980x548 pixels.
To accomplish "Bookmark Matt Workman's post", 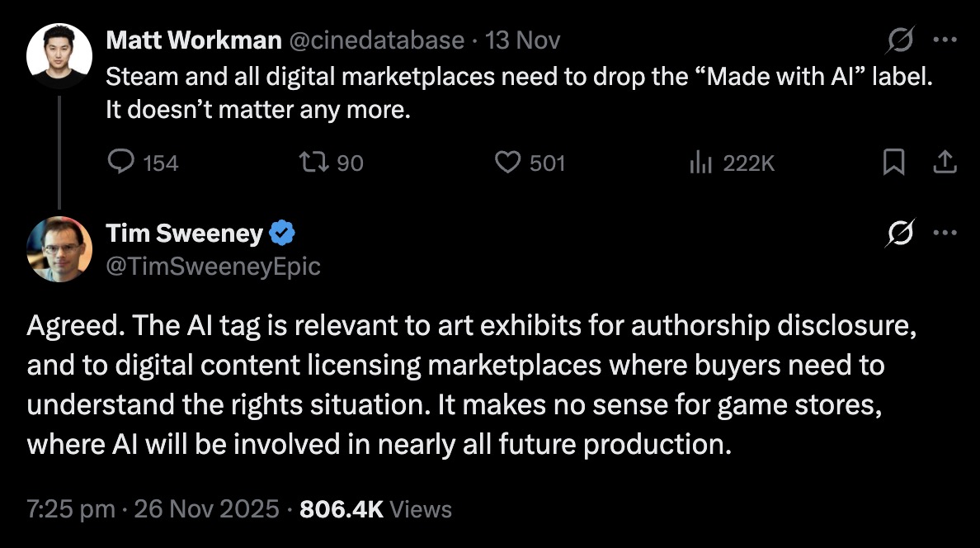I will 893,163.
